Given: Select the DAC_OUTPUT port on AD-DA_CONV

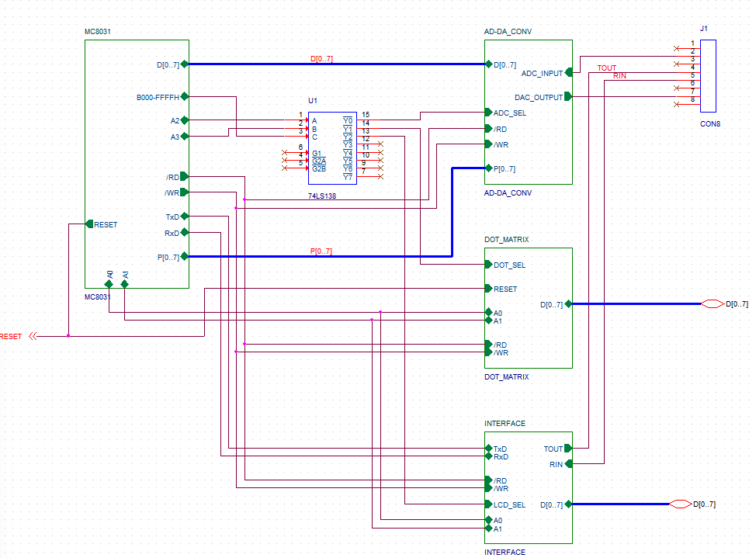Looking at the screenshot, I should pos(568,96).
